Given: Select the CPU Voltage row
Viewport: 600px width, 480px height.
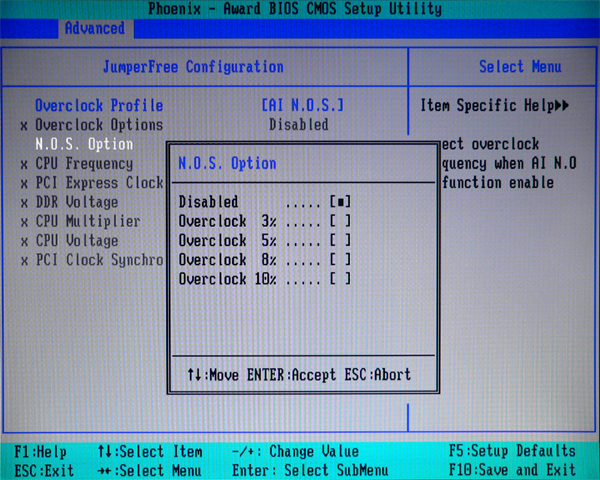Looking at the screenshot, I should (77, 241).
